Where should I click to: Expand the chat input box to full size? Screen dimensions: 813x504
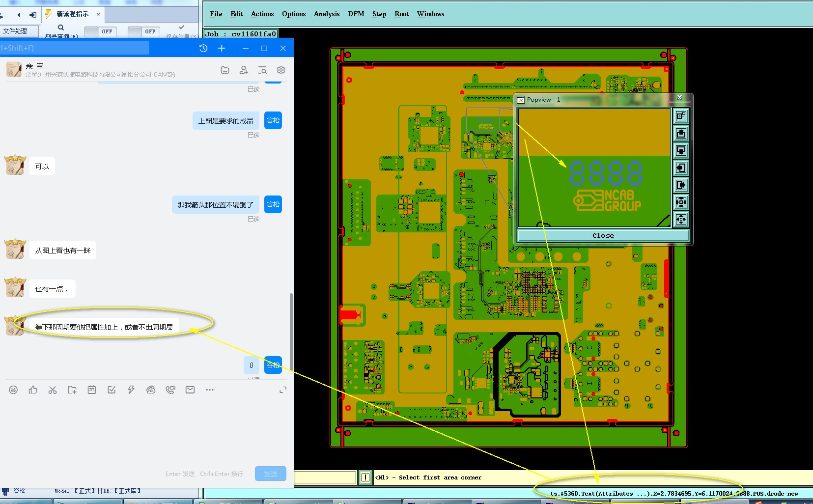click(x=283, y=390)
